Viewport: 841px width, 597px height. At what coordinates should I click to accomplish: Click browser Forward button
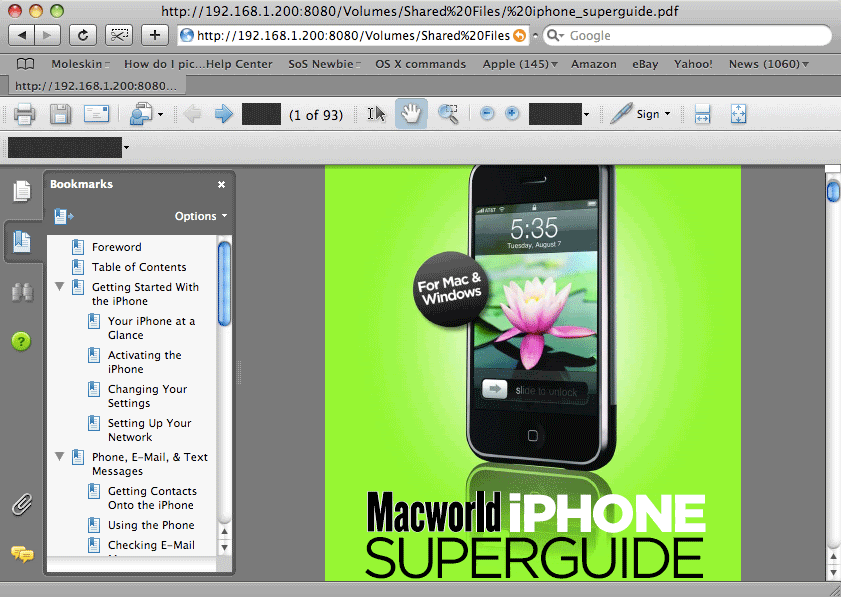(x=48, y=35)
